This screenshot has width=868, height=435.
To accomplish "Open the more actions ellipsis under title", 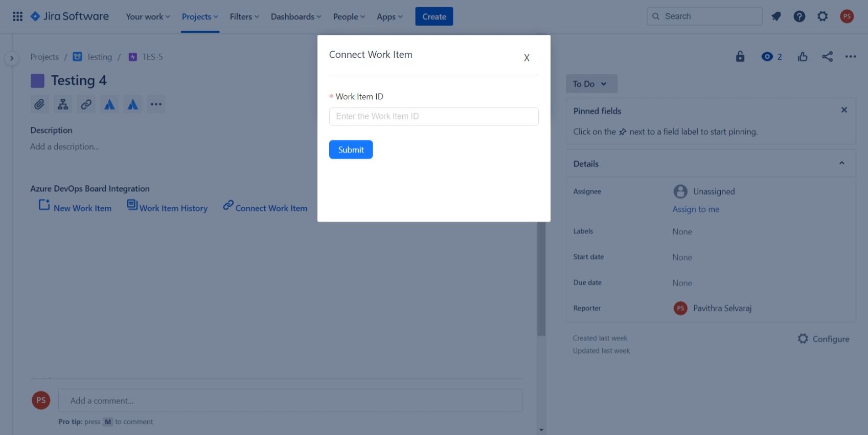I will click(x=156, y=104).
